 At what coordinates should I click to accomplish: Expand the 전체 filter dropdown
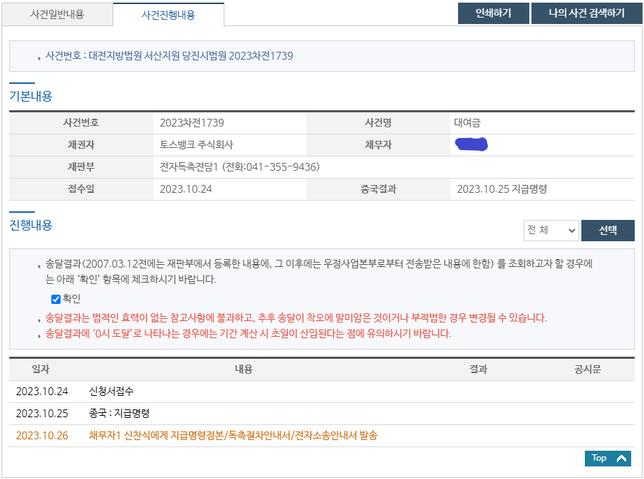[550, 230]
